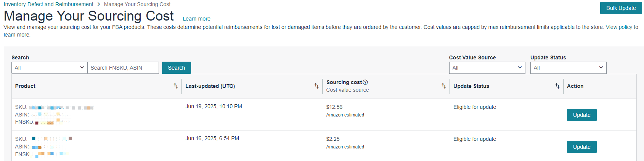Screen dimensions: 644x161
Task: Click the Manage Your Sourcing Cost breadcrumb
Action: tap(137, 4)
